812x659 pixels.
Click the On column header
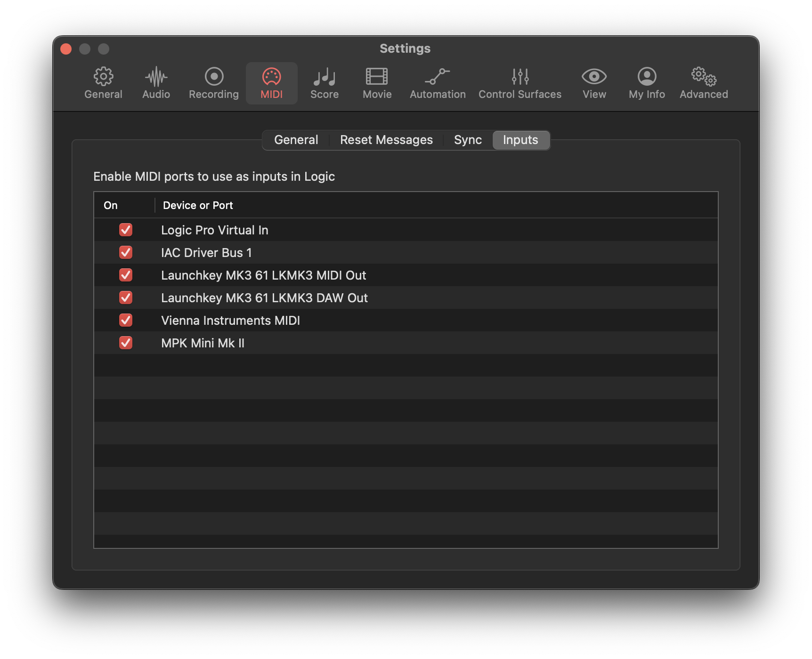111,205
